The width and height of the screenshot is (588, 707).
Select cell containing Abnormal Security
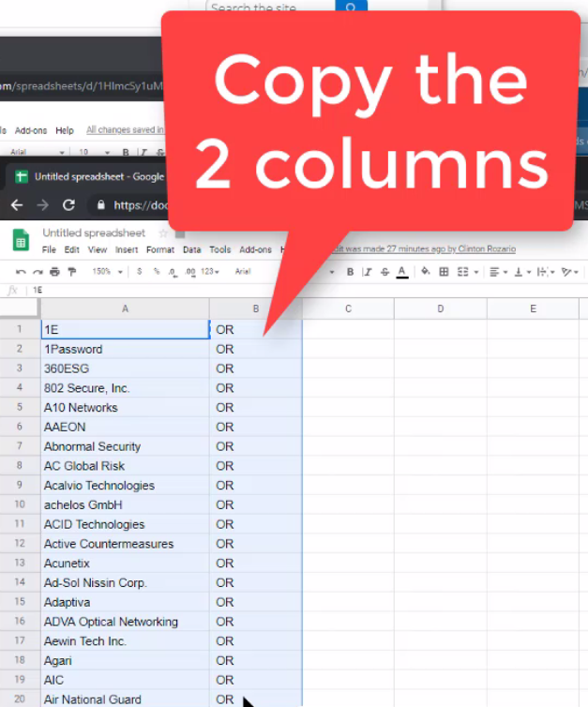[x=125, y=446]
